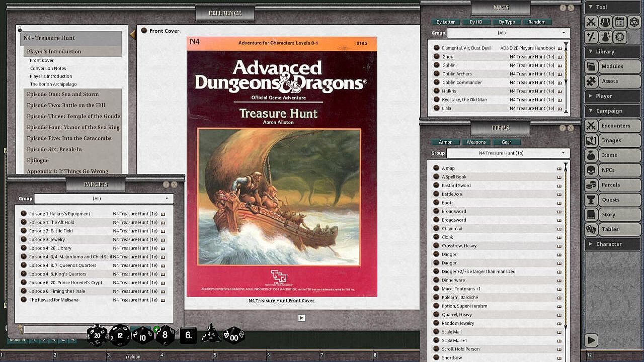Open the Calendar tool icon
This screenshot has height=362, width=644.
click(x=619, y=22)
